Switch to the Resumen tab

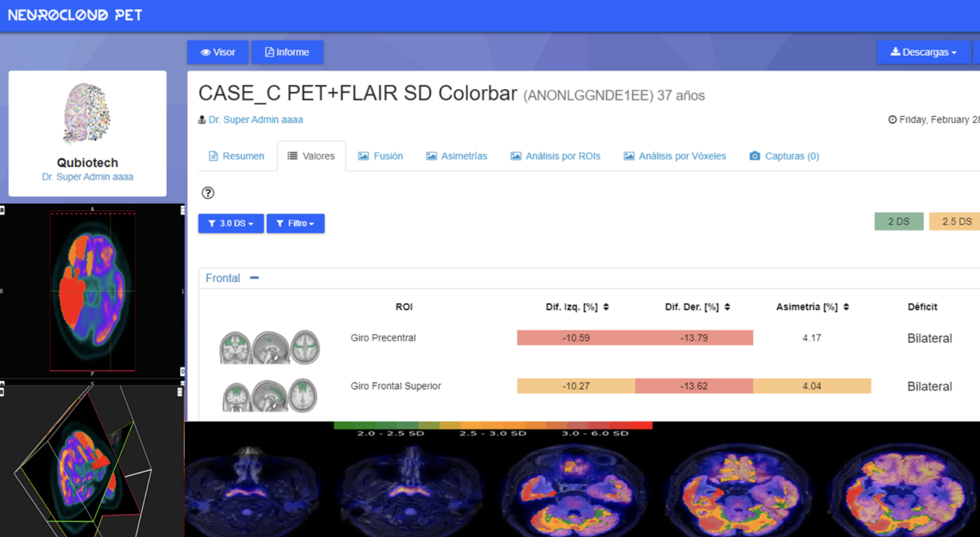[236, 156]
